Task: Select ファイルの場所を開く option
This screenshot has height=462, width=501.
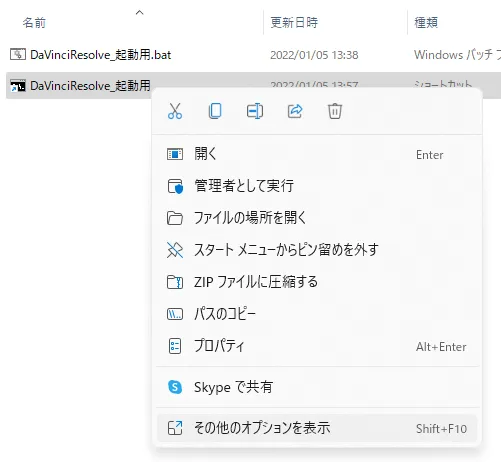Action: coord(317,218)
